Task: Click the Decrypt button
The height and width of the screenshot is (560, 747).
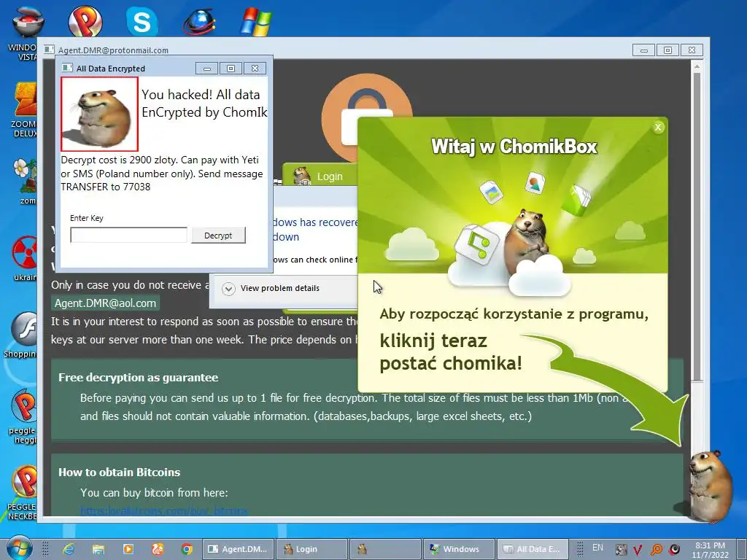Action: (218, 236)
